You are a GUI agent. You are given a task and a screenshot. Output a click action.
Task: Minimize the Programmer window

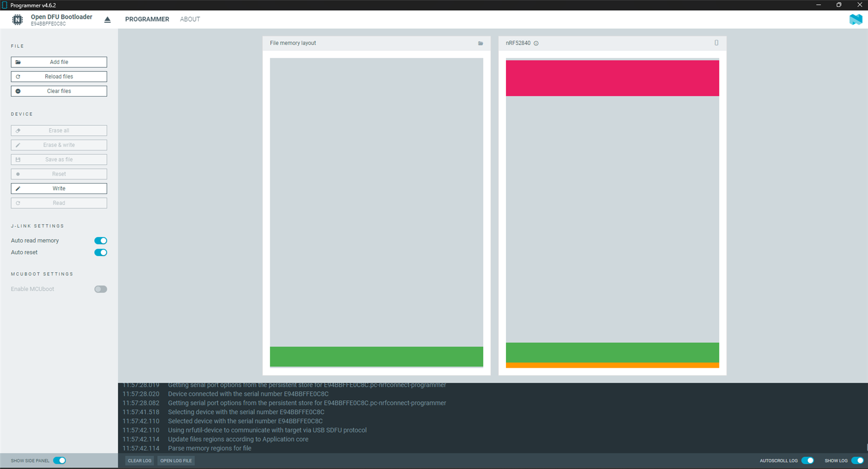818,5
